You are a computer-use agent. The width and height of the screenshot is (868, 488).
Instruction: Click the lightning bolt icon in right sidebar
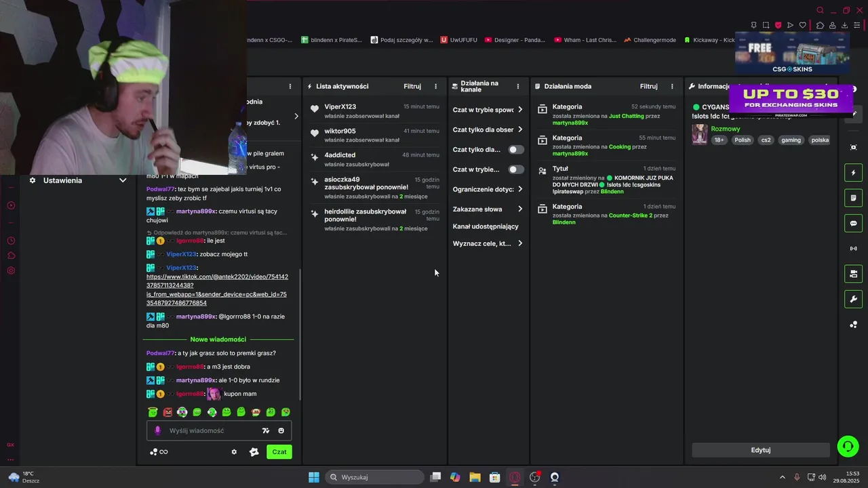pyautogui.click(x=853, y=173)
